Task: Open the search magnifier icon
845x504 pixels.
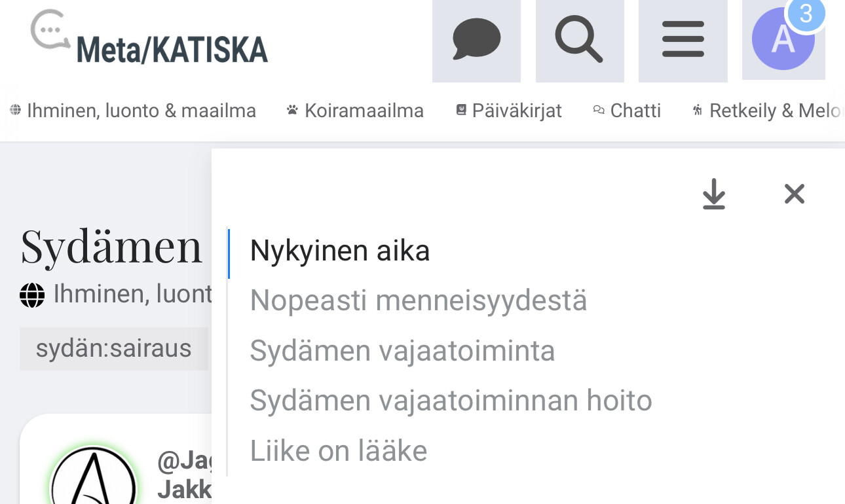Action: point(579,41)
